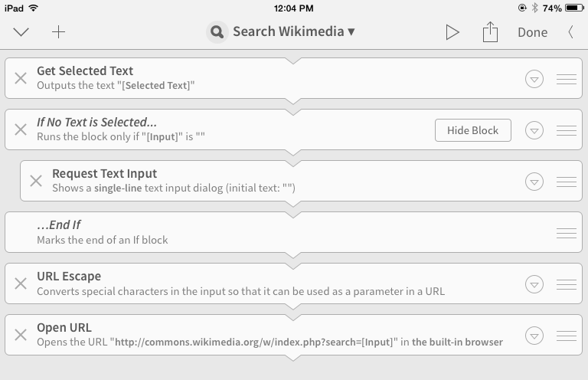This screenshot has width=588, height=380.
Task: Delete the URL Escape action
Action: point(21,283)
